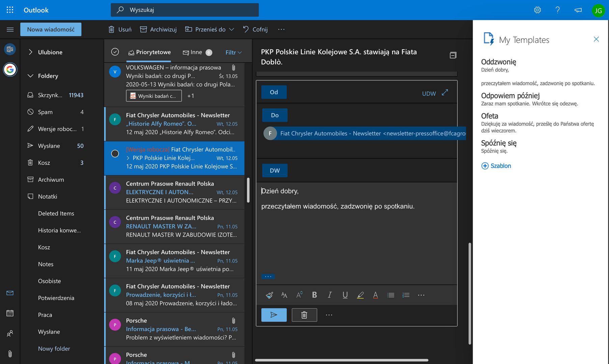This screenshot has height=364, width=609.
Task: Compose with Nowa wiadomość button
Action: pyautogui.click(x=51, y=29)
